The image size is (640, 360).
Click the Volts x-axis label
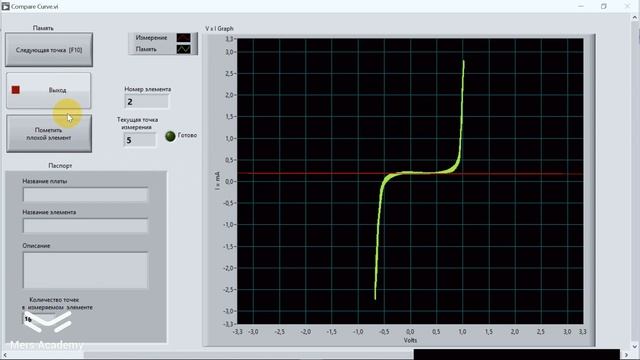410,340
